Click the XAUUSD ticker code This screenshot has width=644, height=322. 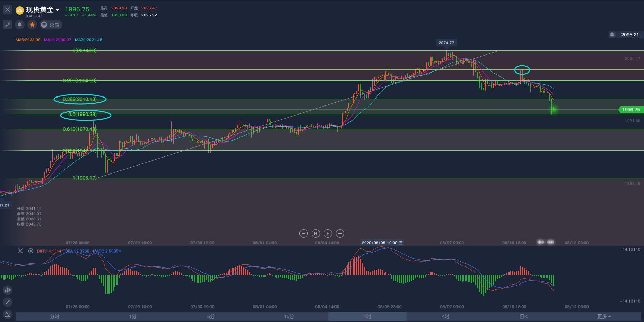34,16
